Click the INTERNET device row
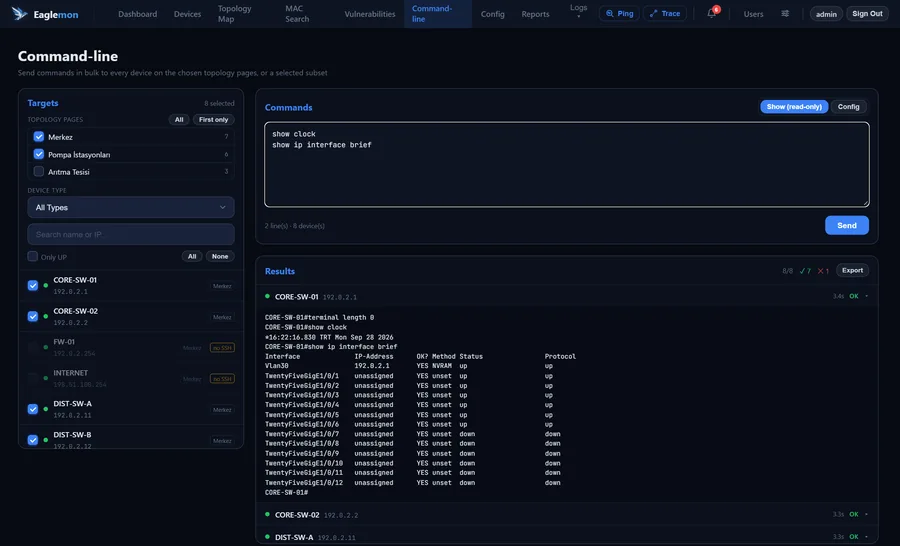900x546 pixels. pyautogui.click(x=131, y=378)
